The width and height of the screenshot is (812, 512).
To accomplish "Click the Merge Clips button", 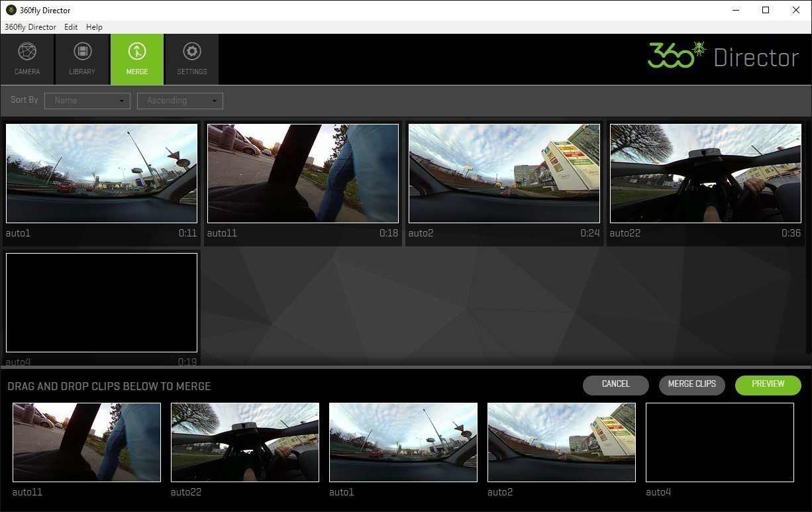I will [692, 385].
